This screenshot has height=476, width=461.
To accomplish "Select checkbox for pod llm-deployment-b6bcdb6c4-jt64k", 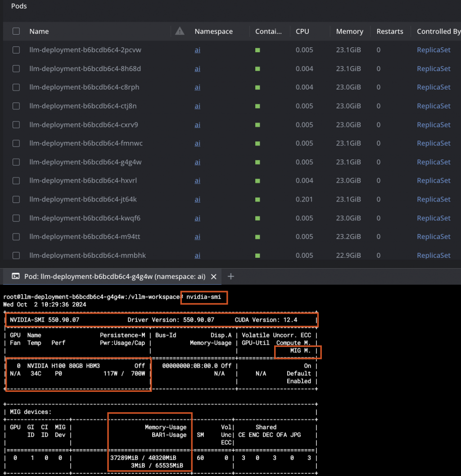I will 16,199.
